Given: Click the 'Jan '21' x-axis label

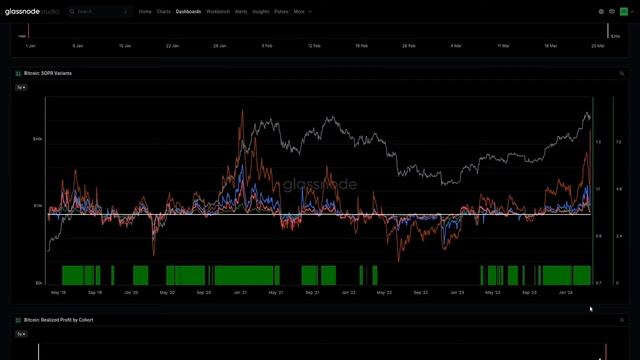Looking at the screenshot, I should [240, 293].
